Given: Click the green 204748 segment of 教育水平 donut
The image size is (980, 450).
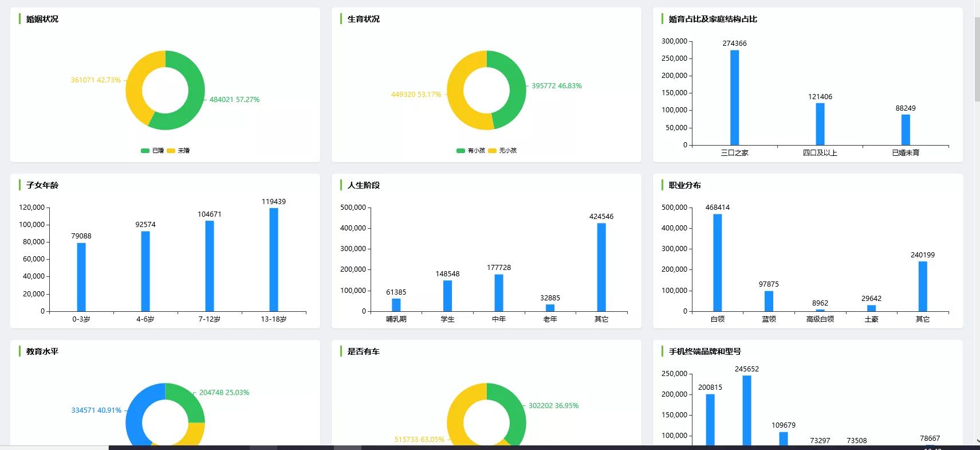Looking at the screenshot, I should coord(188,401).
